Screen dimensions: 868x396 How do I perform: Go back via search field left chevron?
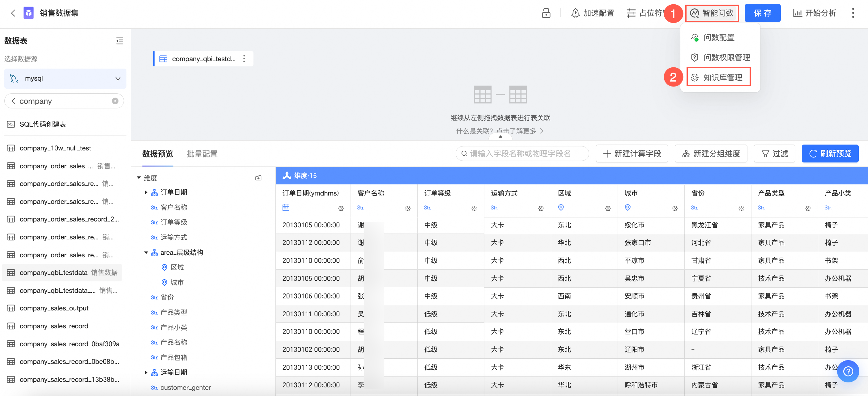pos(13,101)
